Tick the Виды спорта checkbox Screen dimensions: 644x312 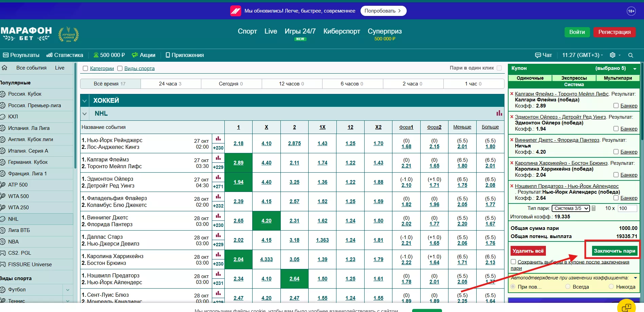point(120,69)
